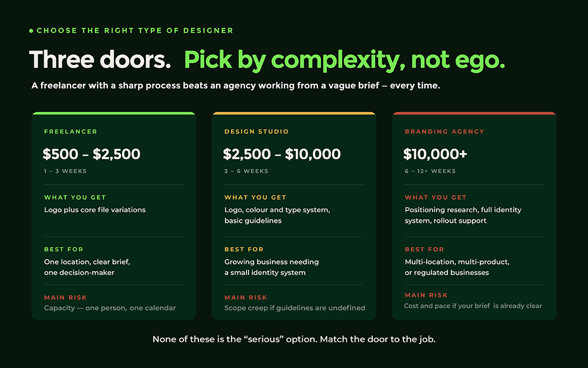Select the $500 – $2,500 price
588x368 pixels.
click(x=92, y=154)
